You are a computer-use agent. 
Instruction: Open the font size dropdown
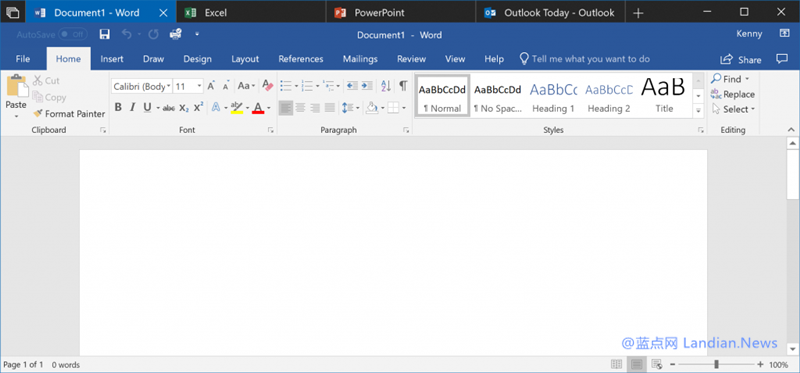pyautogui.click(x=199, y=87)
